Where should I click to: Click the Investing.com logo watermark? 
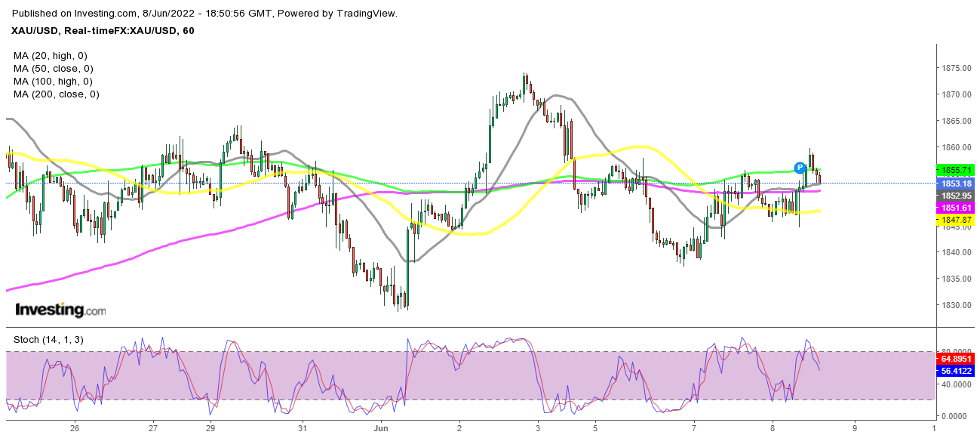coord(60,310)
